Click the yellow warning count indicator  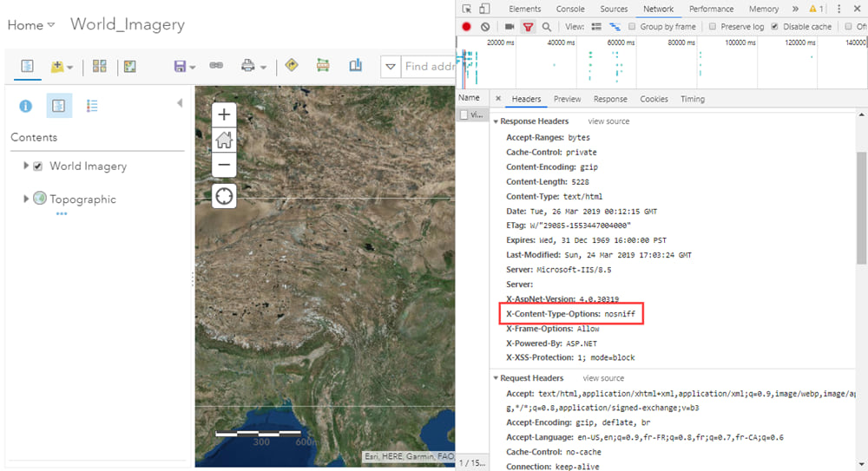coord(816,9)
